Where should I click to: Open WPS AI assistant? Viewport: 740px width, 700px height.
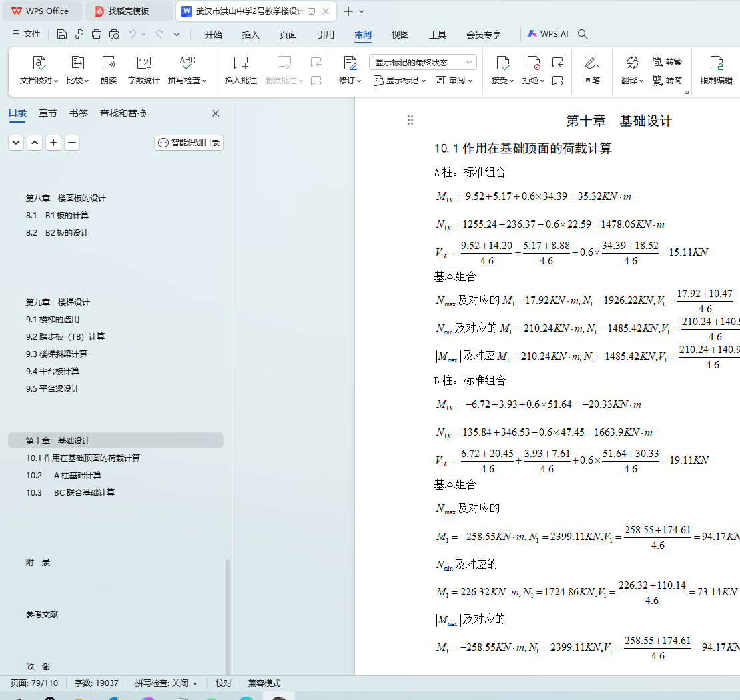(x=548, y=34)
